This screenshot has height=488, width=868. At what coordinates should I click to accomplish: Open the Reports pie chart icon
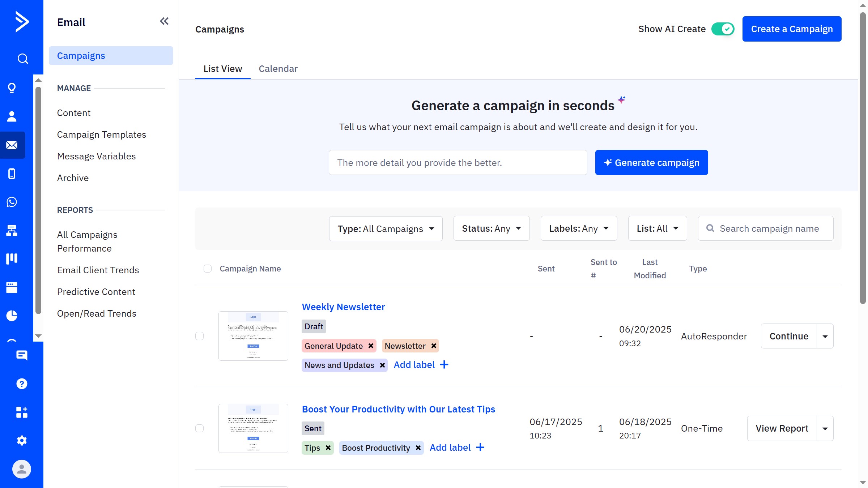click(x=12, y=316)
